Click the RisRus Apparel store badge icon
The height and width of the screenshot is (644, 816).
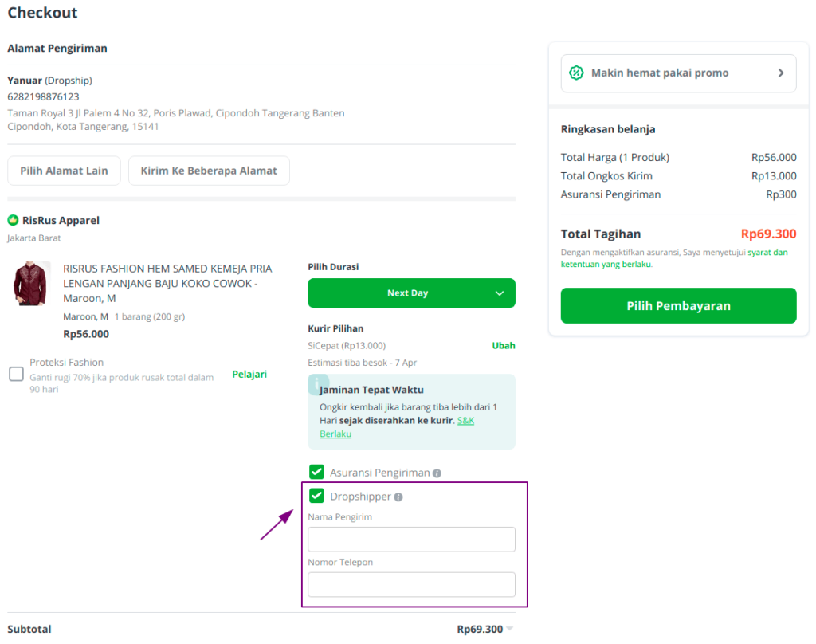pos(13,220)
